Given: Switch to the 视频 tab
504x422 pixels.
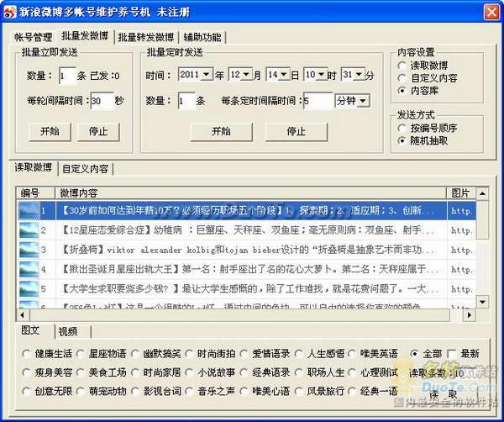Looking at the screenshot, I should pyautogui.click(x=69, y=330).
